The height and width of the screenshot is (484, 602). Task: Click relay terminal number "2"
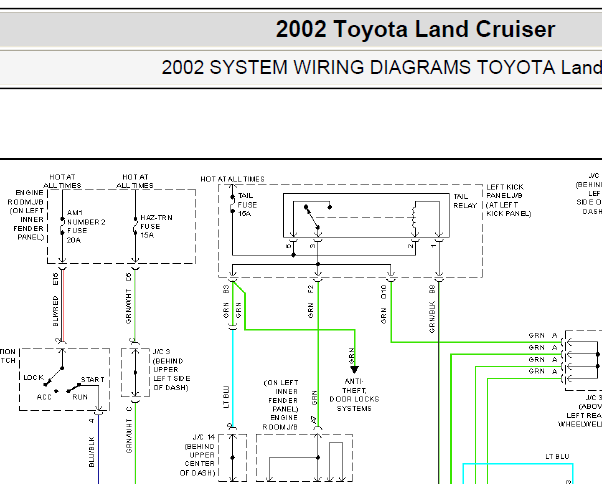410,245
